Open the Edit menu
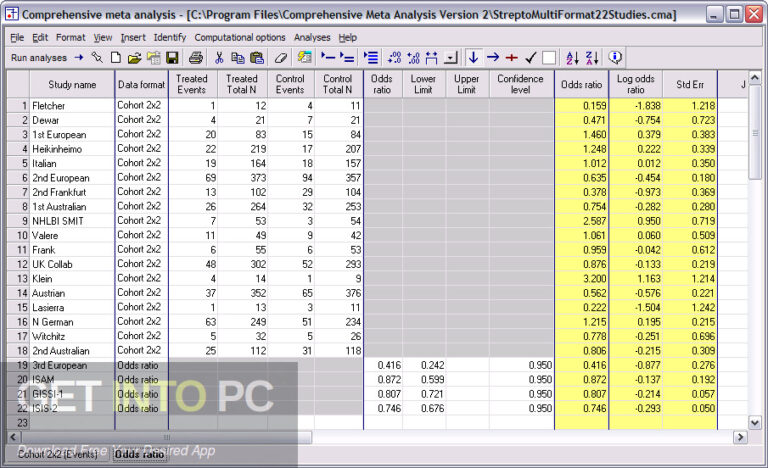This screenshot has height=468, width=768. pyautogui.click(x=40, y=37)
